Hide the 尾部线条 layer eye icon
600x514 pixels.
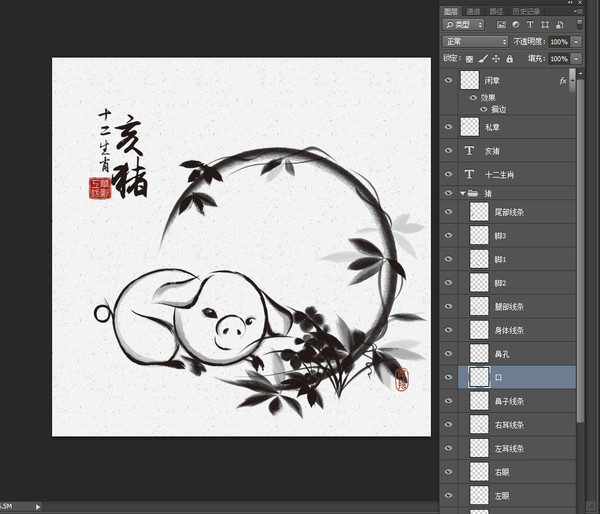[448, 212]
